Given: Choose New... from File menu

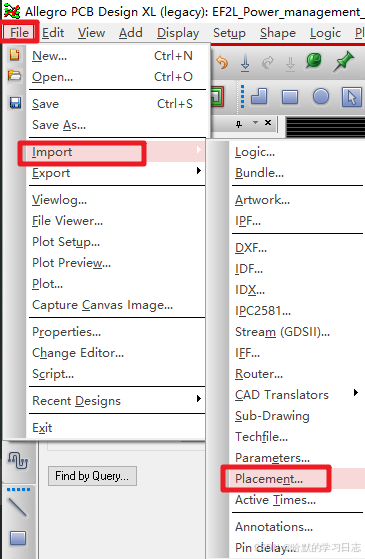Looking at the screenshot, I should [117, 56].
